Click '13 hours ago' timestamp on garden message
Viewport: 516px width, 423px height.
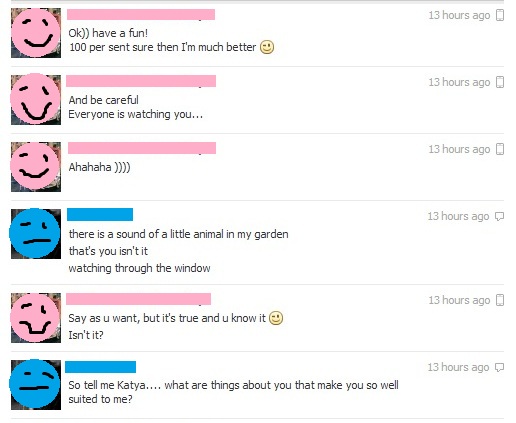pos(458,216)
